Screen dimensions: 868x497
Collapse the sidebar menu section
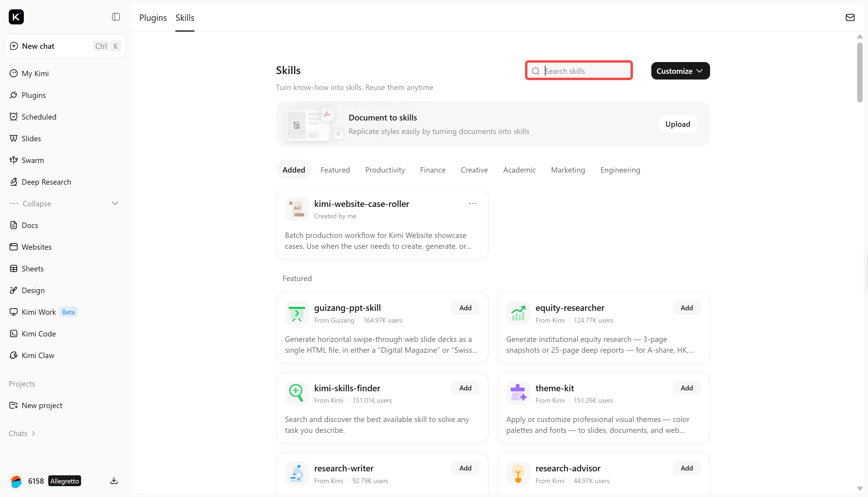65,203
